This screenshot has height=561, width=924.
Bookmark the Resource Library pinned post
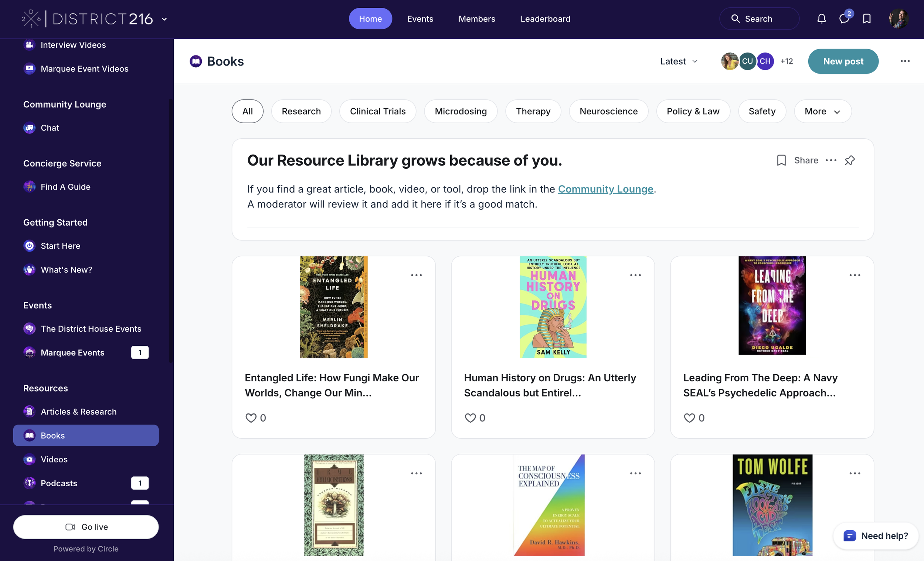(x=781, y=160)
